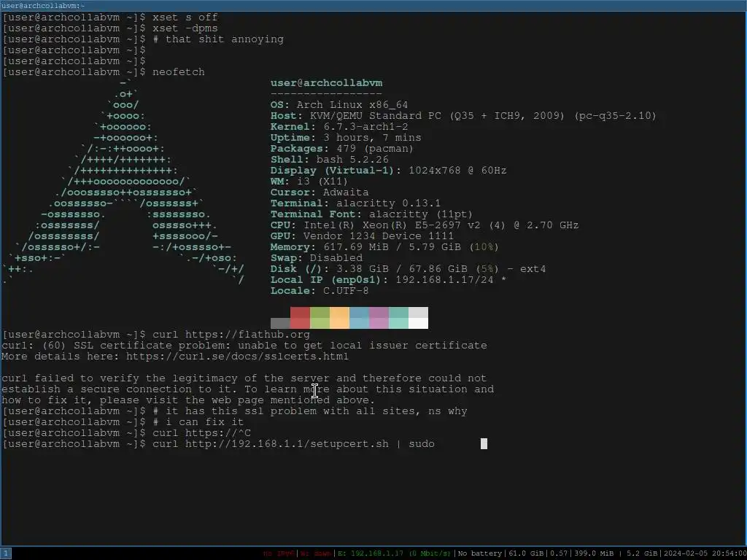Click the gray block in neofetch palette
This screenshot has width=747, height=560.
(x=280, y=323)
